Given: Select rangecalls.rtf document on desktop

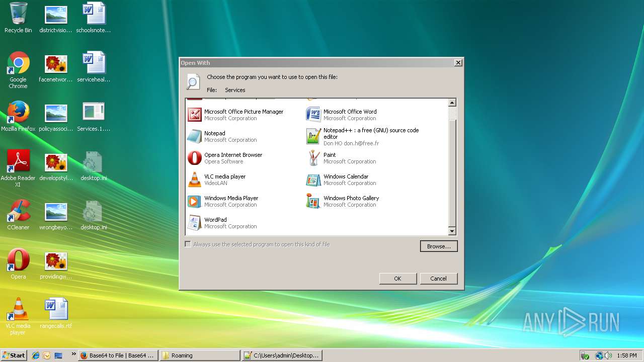Looking at the screenshot, I should tap(56, 313).
